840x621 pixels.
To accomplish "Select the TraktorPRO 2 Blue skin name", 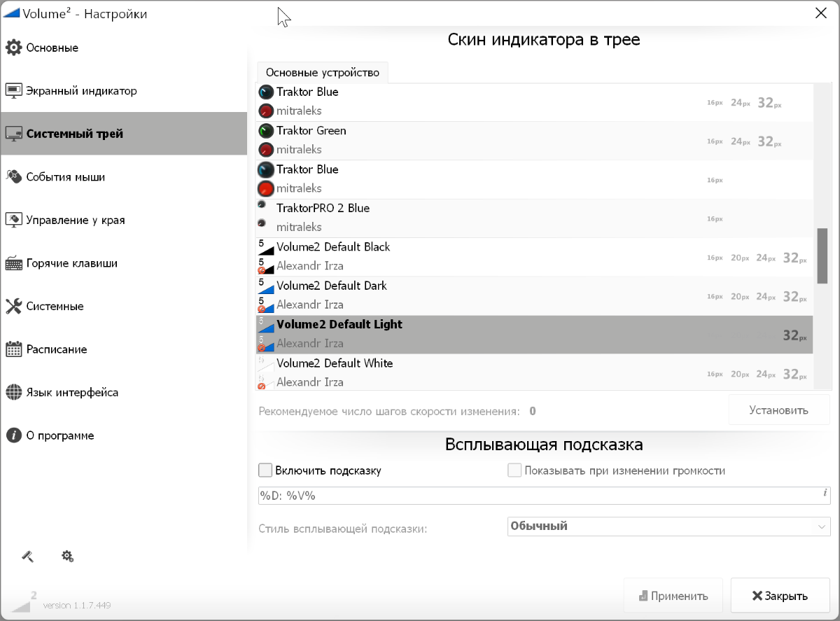I will tap(323, 208).
